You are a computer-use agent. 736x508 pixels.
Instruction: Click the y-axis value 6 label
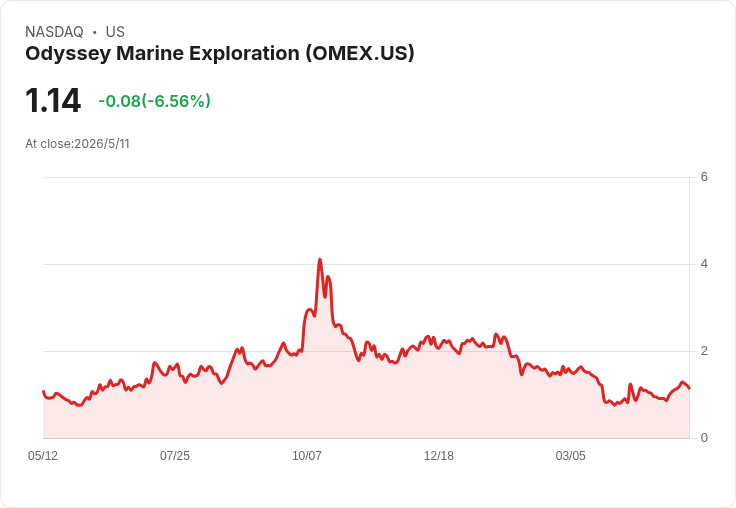click(704, 177)
